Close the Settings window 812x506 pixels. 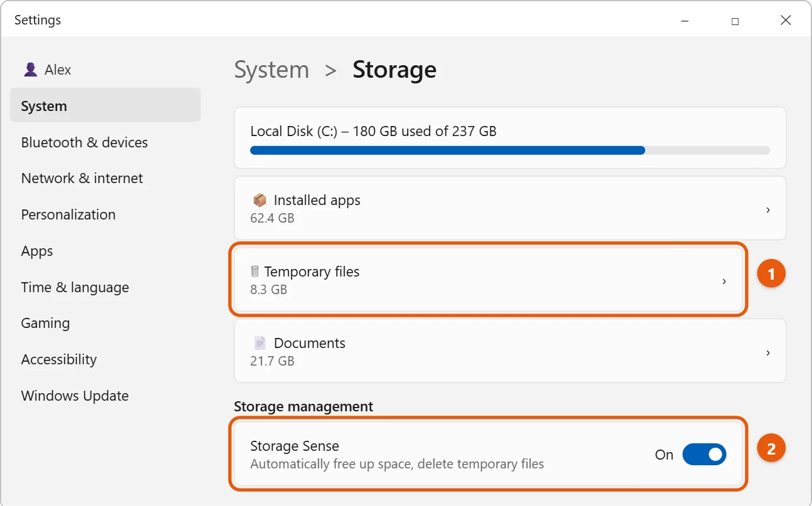click(x=786, y=21)
